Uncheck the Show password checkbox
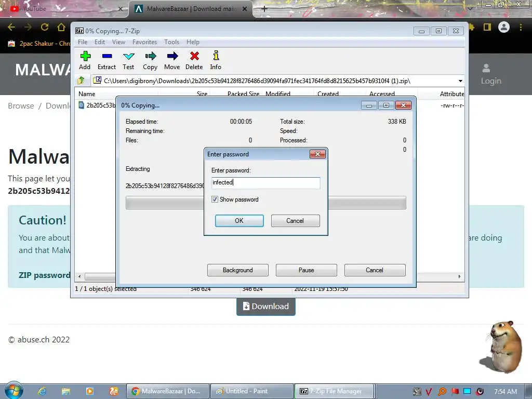532x399 pixels. coord(215,199)
